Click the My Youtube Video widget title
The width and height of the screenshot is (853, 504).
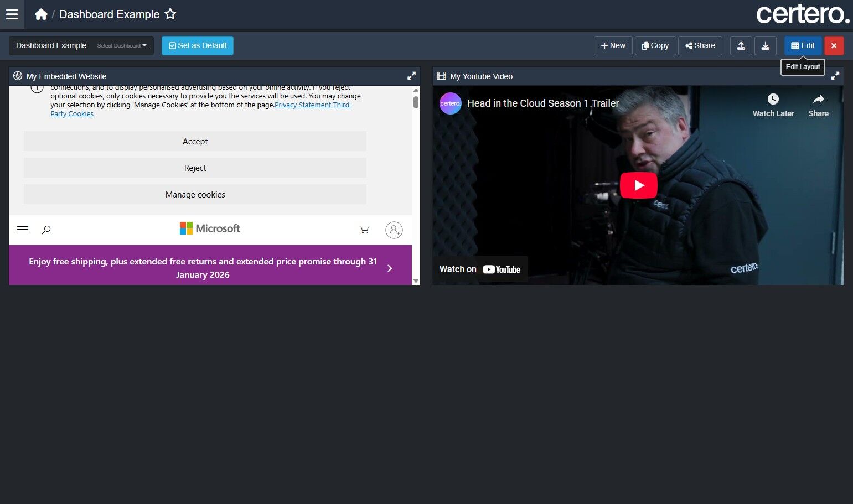pos(482,76)
